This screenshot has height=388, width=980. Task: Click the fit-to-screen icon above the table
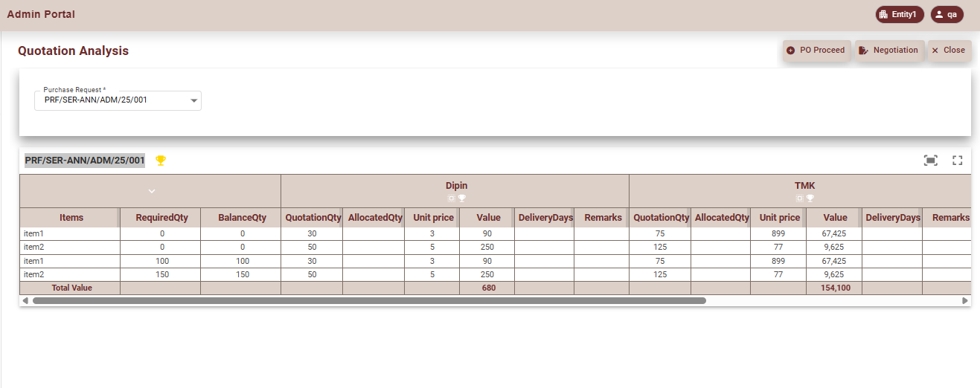click(x=930, y=161)
